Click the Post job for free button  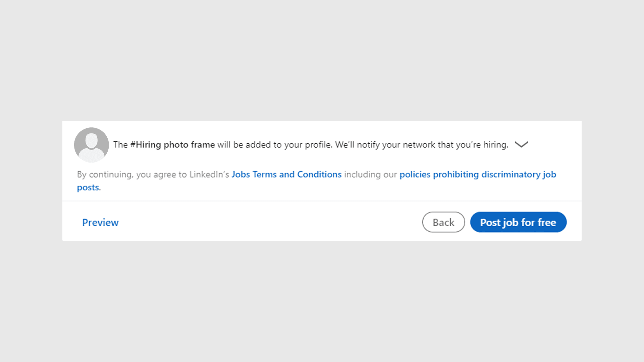point(518,222)
